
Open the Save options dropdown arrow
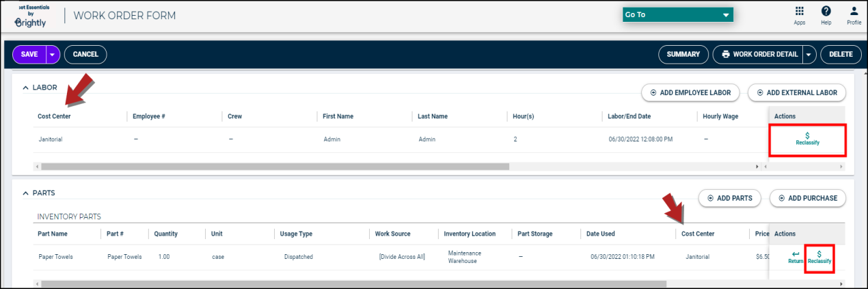tap(53, 55)
